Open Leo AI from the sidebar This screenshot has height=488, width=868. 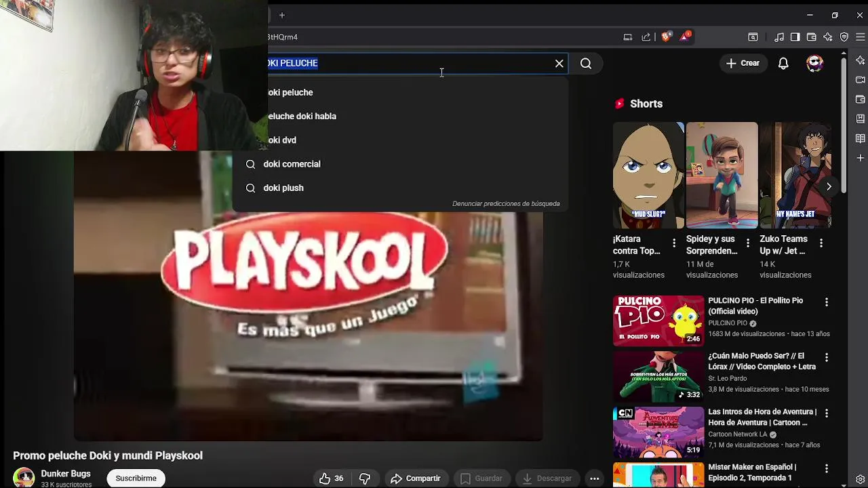[860, 60]
